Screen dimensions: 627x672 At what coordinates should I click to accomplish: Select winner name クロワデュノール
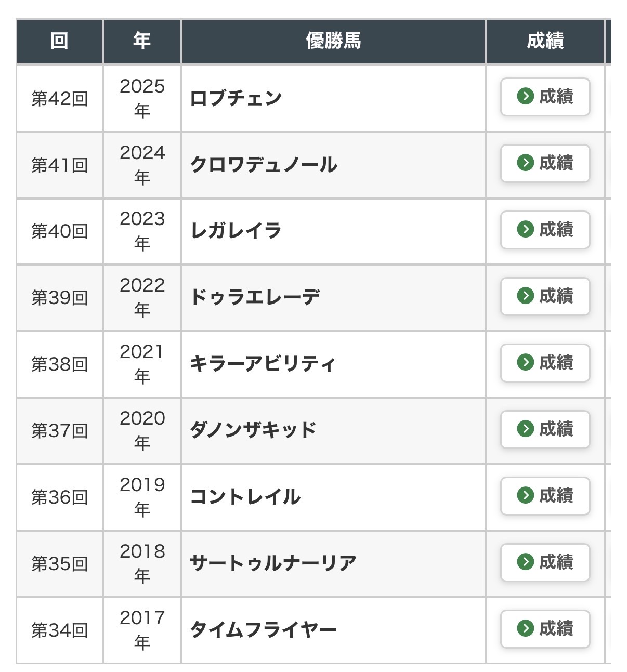(x=264, y=165)
